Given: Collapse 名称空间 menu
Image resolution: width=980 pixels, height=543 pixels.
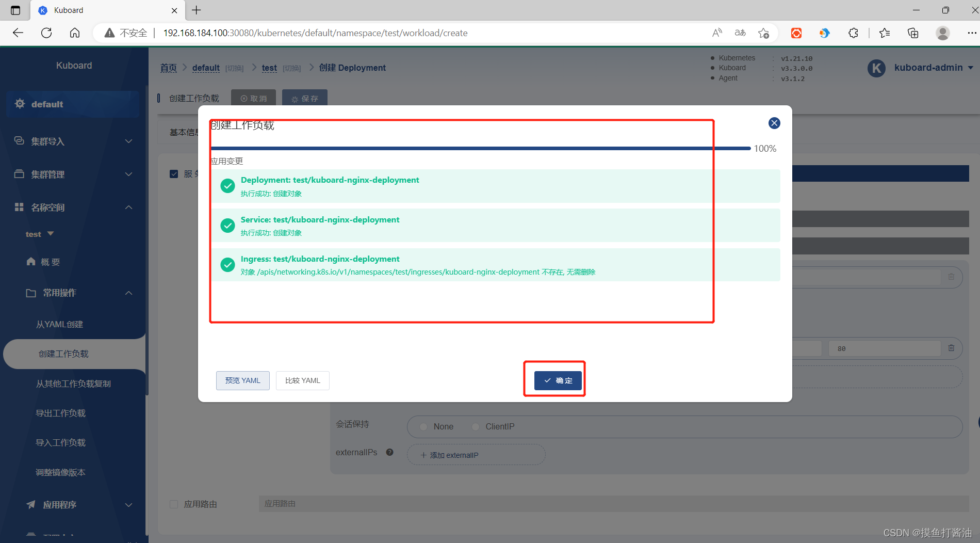Looking at the screenshot, I should coord(73,207).
